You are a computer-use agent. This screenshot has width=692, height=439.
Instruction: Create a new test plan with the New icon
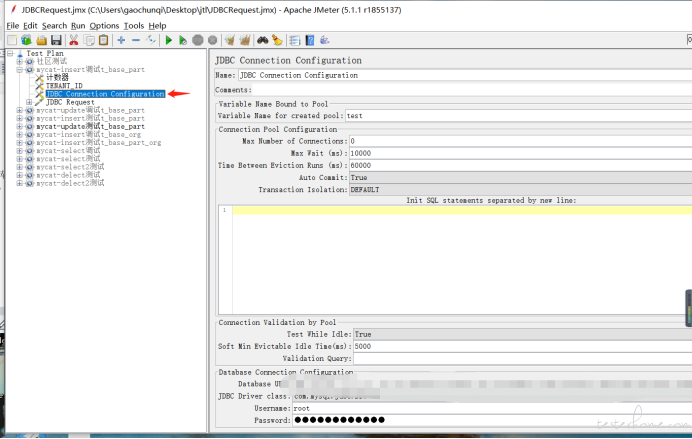12,40
